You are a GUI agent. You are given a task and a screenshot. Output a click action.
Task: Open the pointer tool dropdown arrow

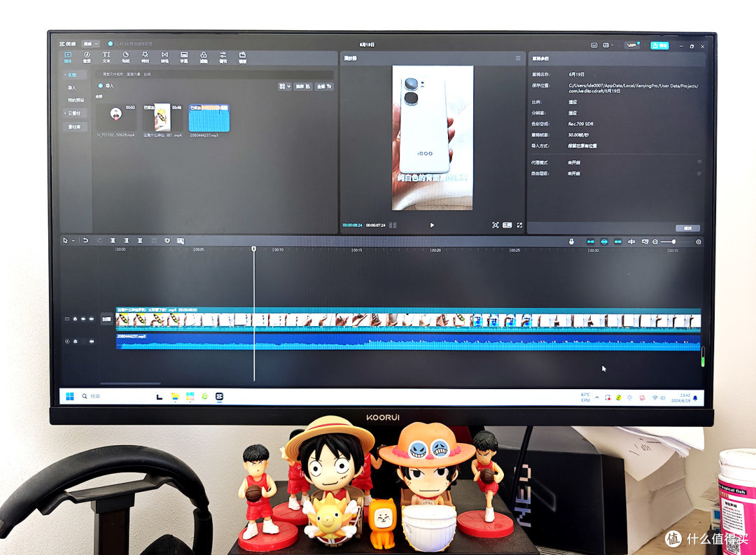point(73,241)
